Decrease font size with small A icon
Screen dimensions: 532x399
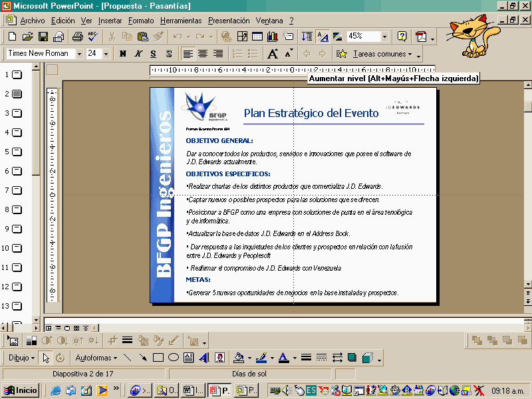(289, 54)
